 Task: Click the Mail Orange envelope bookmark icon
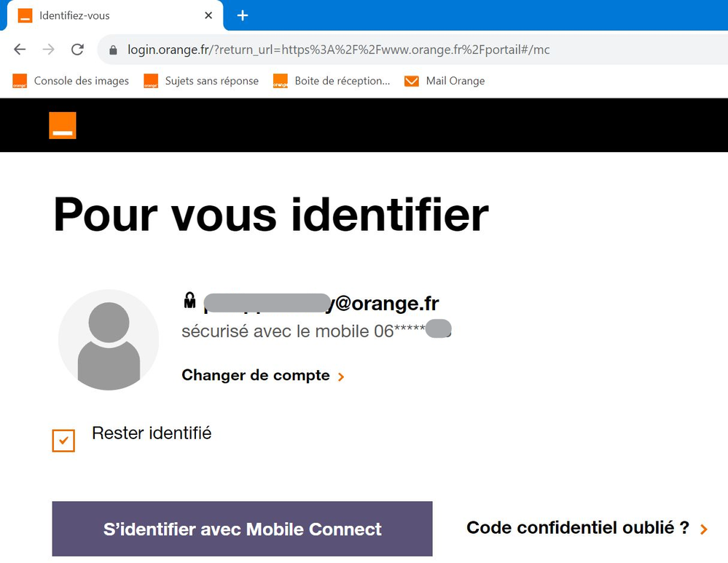(x=412, y=81)
